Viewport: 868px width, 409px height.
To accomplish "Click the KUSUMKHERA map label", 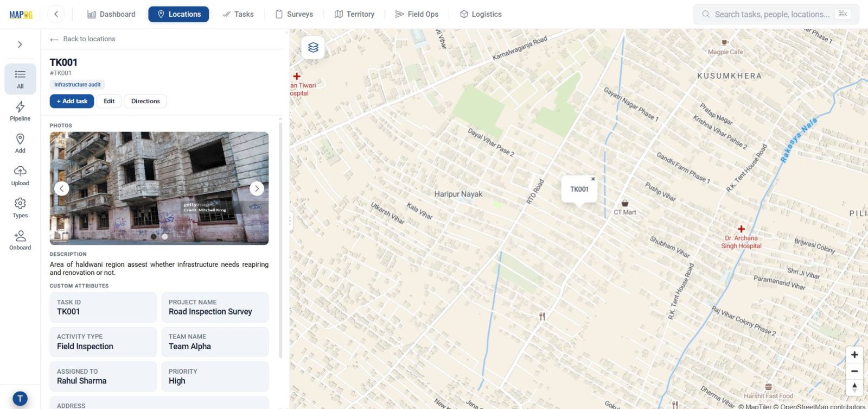I will click(x=729, y=76).
